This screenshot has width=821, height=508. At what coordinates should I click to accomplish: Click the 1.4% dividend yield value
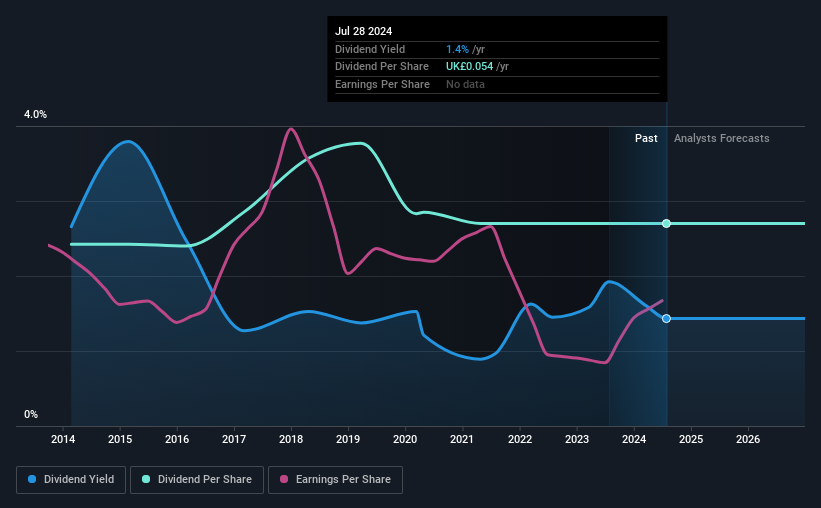(x=457, y=49)
